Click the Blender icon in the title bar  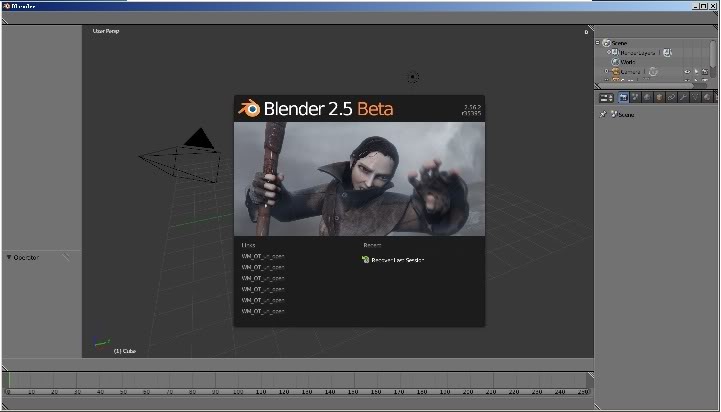(6, 6)
